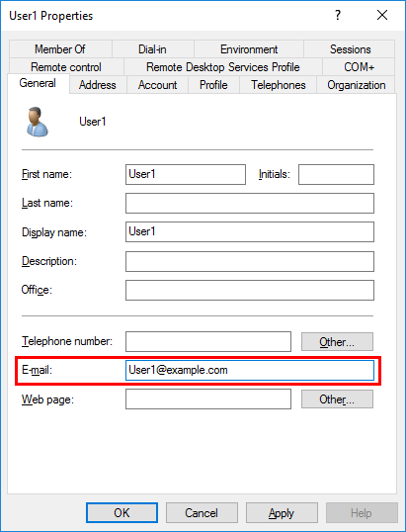Apply the property changes
The image size is (406, 532).
pos(282,512)
